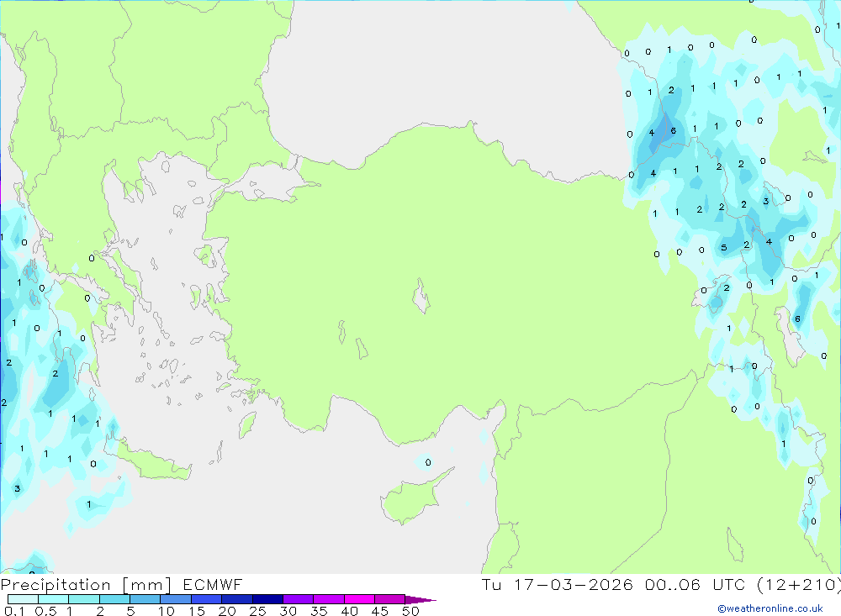Screen dimensions: 841x616
Task: Click the '25' legend scale label
Action: [257, 611]
